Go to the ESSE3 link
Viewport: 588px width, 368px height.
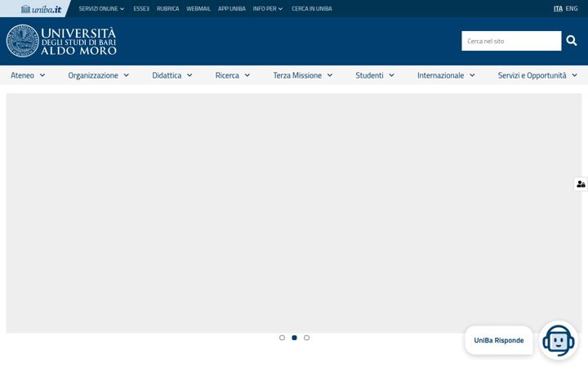[x=141, y=9]
